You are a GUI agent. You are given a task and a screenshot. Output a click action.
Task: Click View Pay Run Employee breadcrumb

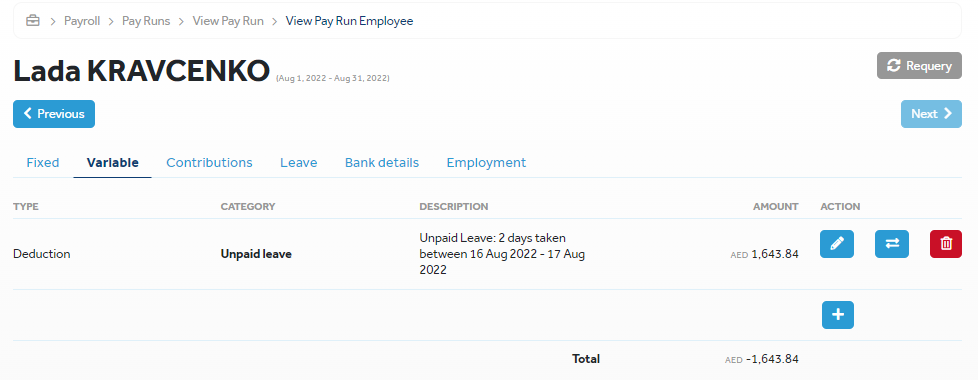[349, 21]
